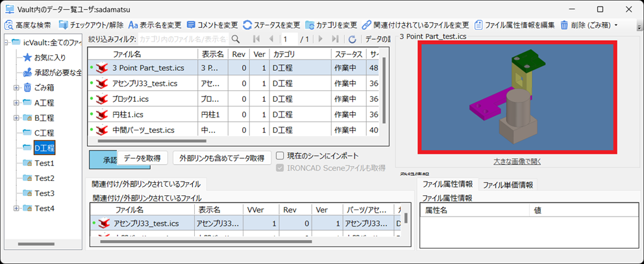Click the 3D model preview thumbnail

click(517, 97)
